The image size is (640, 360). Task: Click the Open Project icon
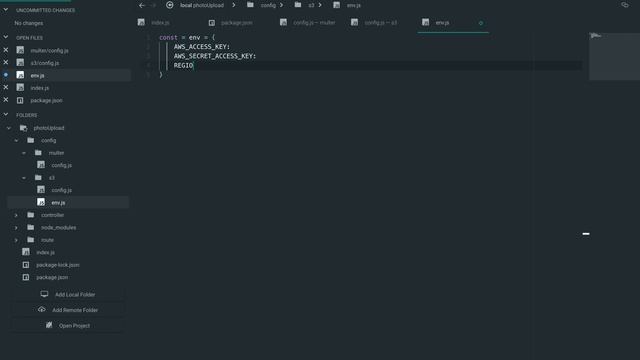[49, 325]
